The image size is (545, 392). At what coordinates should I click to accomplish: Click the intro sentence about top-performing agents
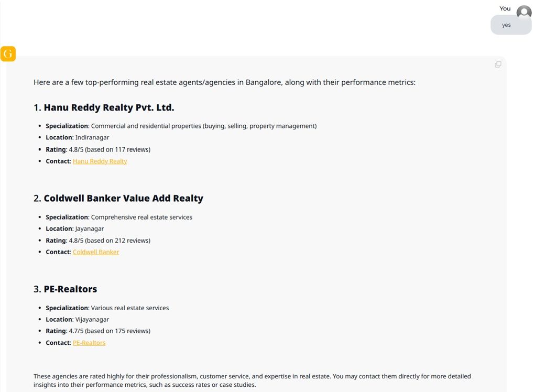[224, 82]
